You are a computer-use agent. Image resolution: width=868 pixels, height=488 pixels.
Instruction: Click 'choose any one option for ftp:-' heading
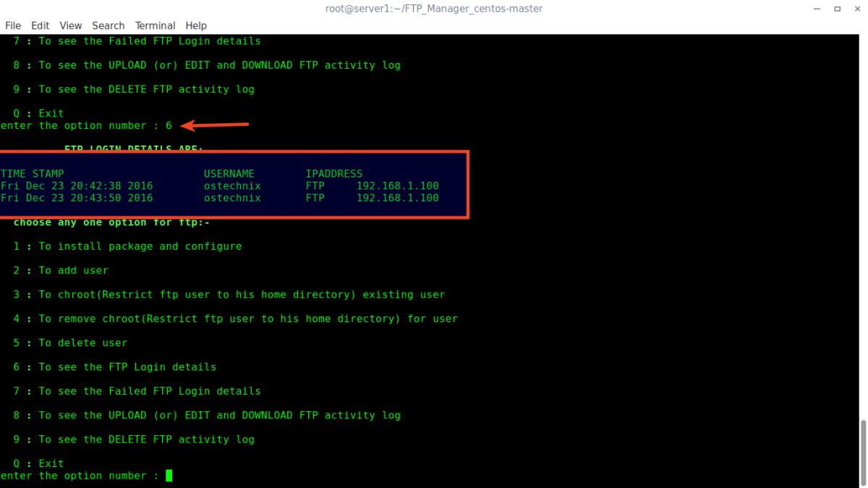coord(111,223)
